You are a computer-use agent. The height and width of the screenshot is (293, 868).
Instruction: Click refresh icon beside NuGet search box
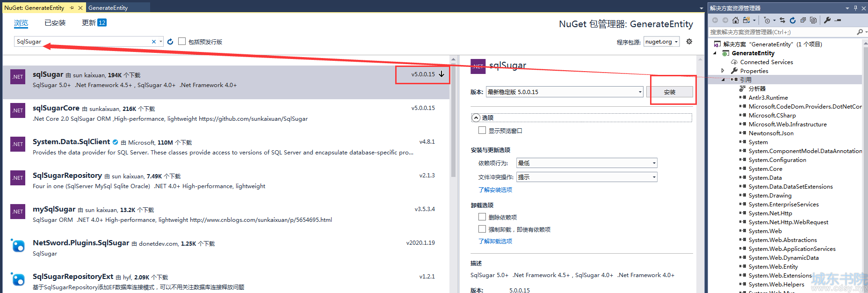170,42
